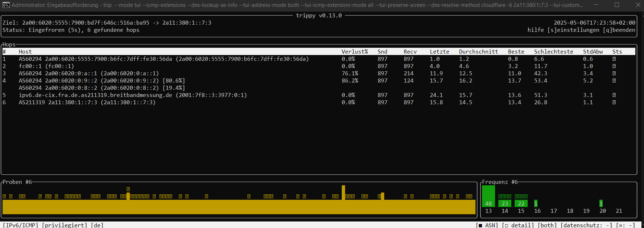This screenshot has height=228, width=644.
Task: Select the StdAbw column header
Action: pos(593,52)
